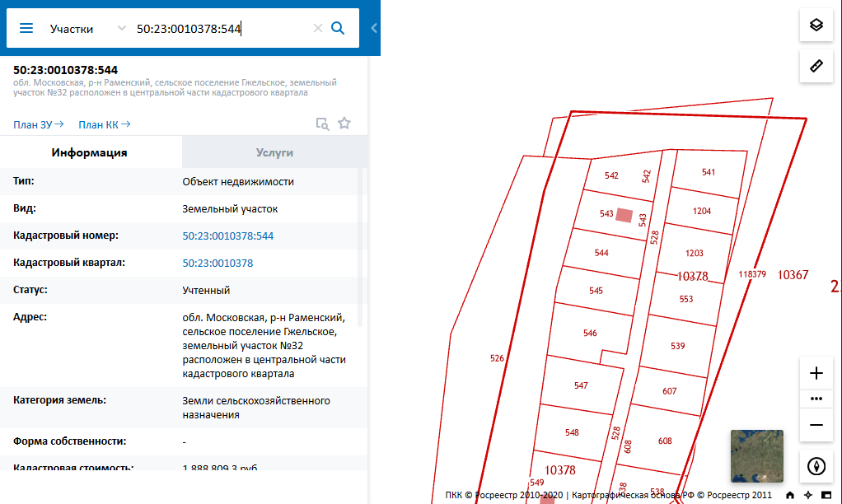
Task: Add parcel to favorites with star
Action: point(344,124)
